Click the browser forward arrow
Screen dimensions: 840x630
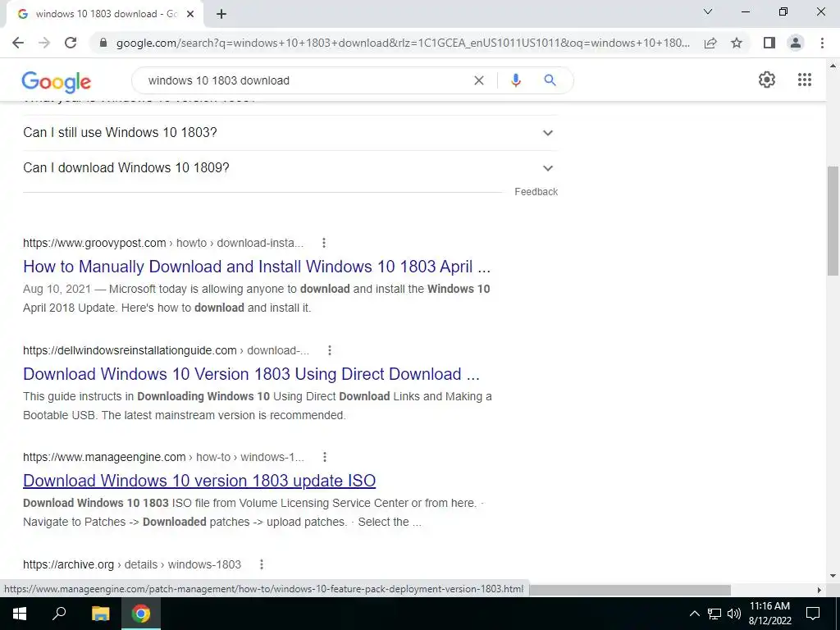pyautogui.click(x=44, y=43)
